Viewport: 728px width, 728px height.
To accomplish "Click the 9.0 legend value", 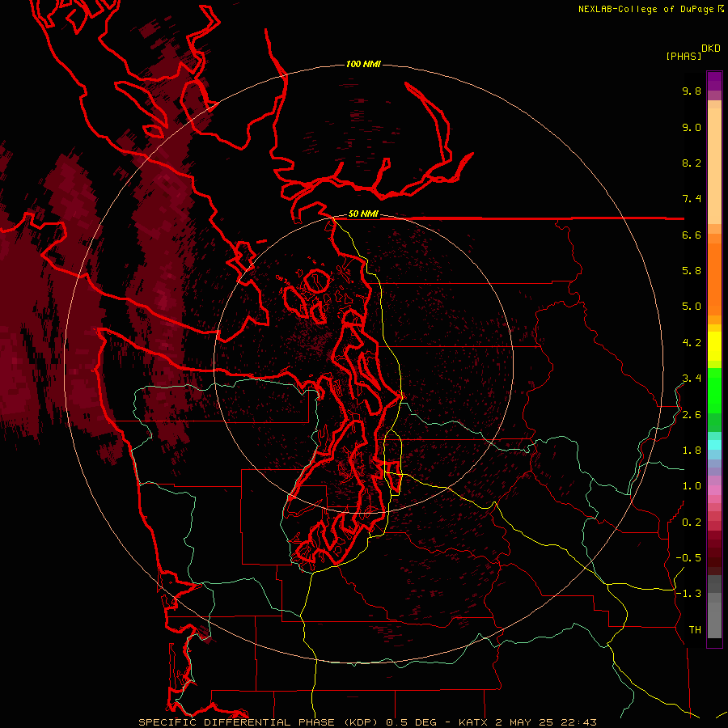I will (x=692, y=127).
